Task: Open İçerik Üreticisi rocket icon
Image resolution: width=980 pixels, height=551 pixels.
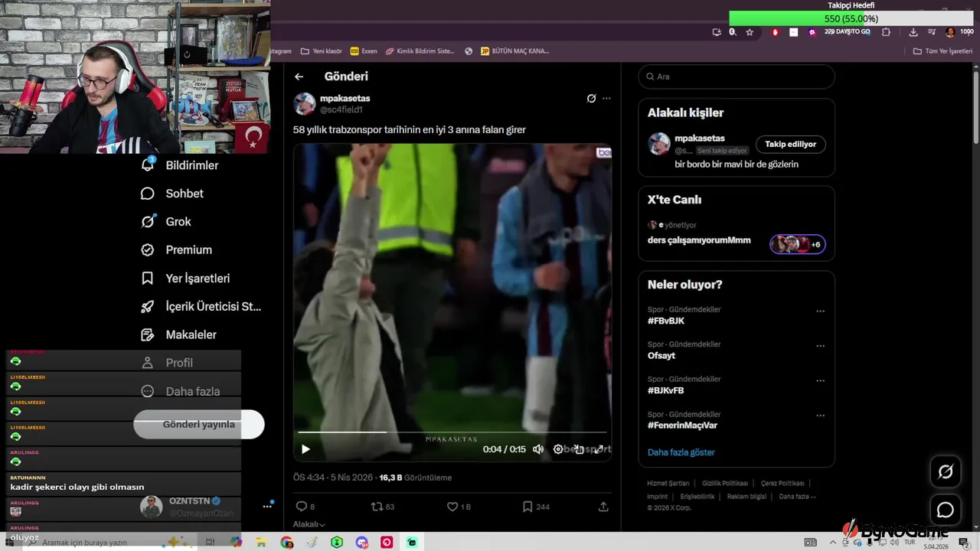Action: pos(148,307)
